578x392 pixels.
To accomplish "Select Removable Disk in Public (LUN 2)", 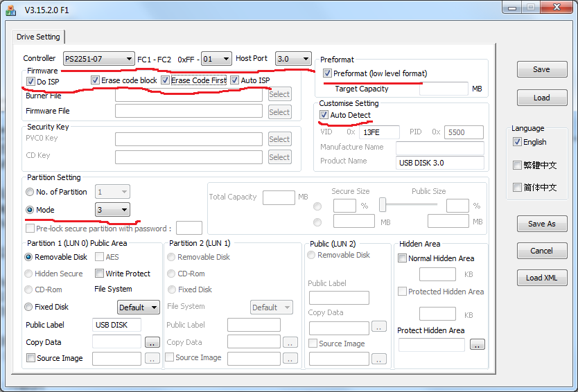I will point(311,255).
